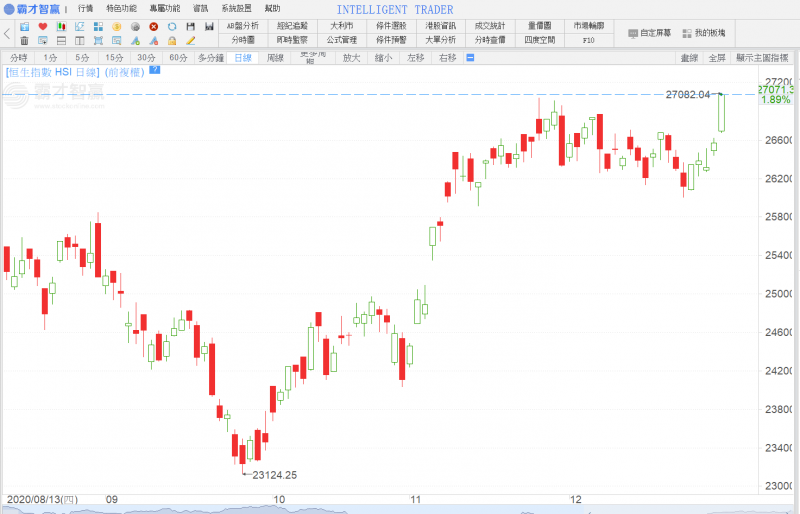Screen dimensions: 800x514
Task: Open 自定屏幕 custom screen
Action: (x=650, y=33)
